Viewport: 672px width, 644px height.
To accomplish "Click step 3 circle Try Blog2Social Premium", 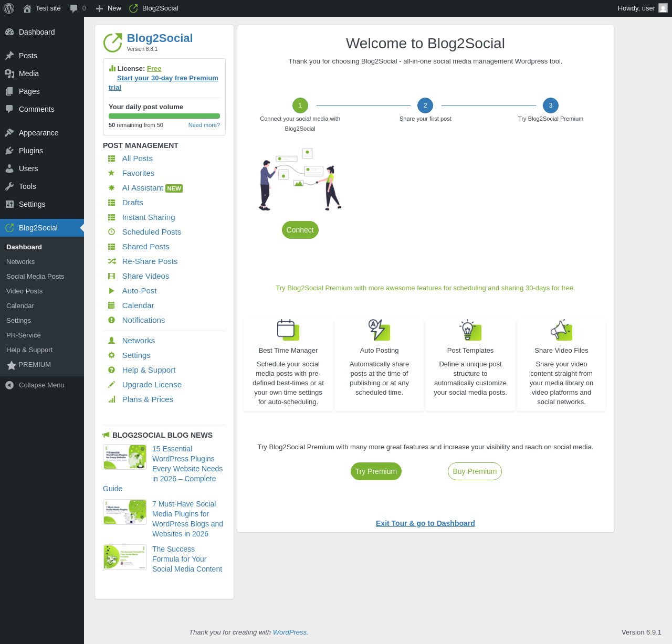I will point(551,105).
